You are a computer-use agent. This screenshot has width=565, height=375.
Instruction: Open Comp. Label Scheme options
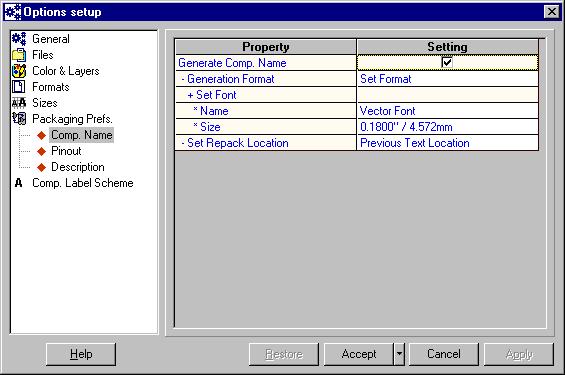pos(83,183)
